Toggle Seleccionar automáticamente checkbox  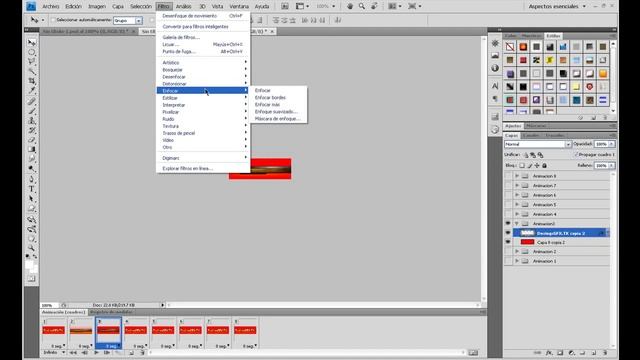[53, 20]
